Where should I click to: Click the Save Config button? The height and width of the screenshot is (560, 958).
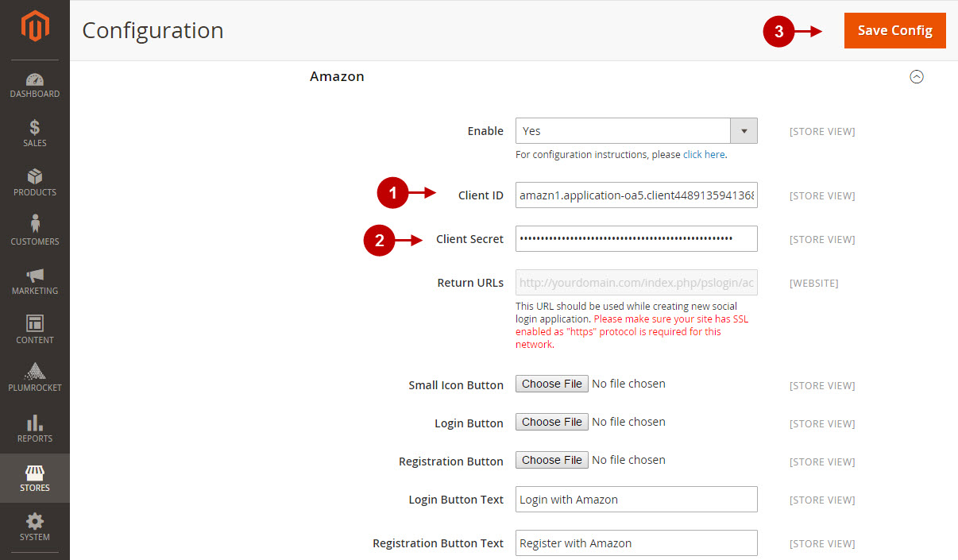coord(895,30)
